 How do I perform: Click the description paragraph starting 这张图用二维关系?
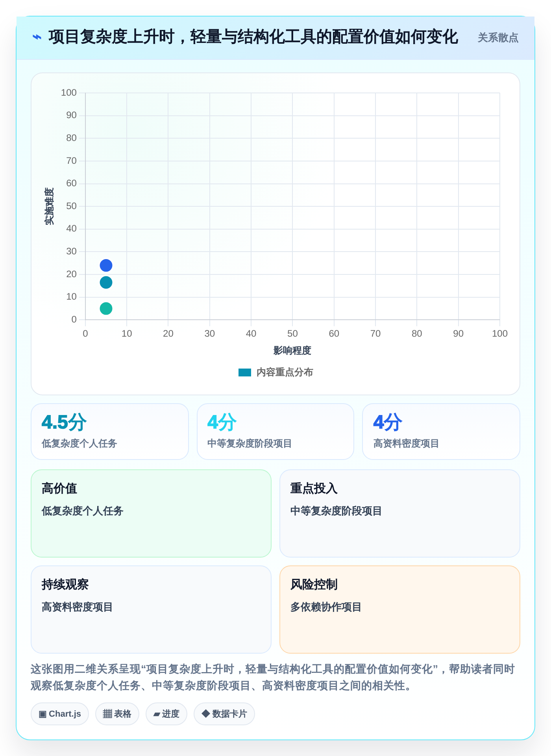click(x=273, y=677)
